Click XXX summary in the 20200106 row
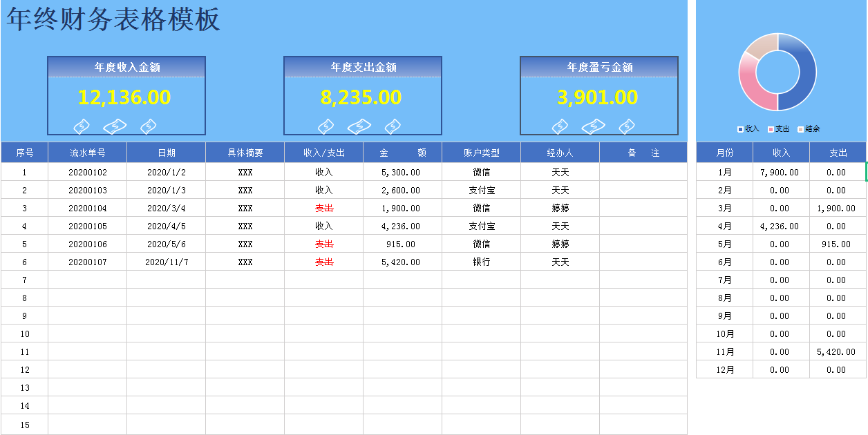This screenshot has width=868, height=435. (245, 244)
